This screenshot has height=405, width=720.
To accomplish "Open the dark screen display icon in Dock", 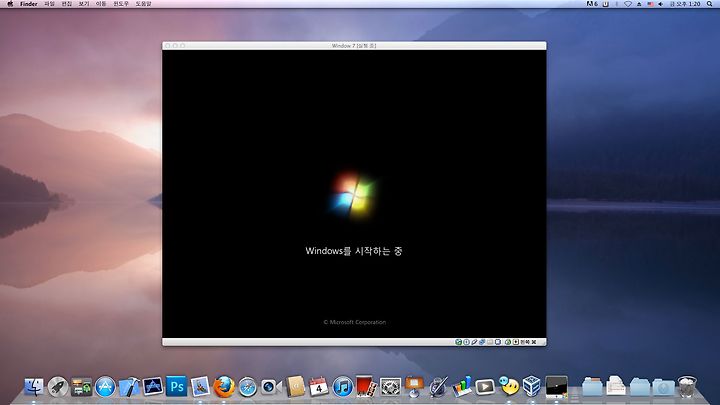I will (x=557, y=387).
